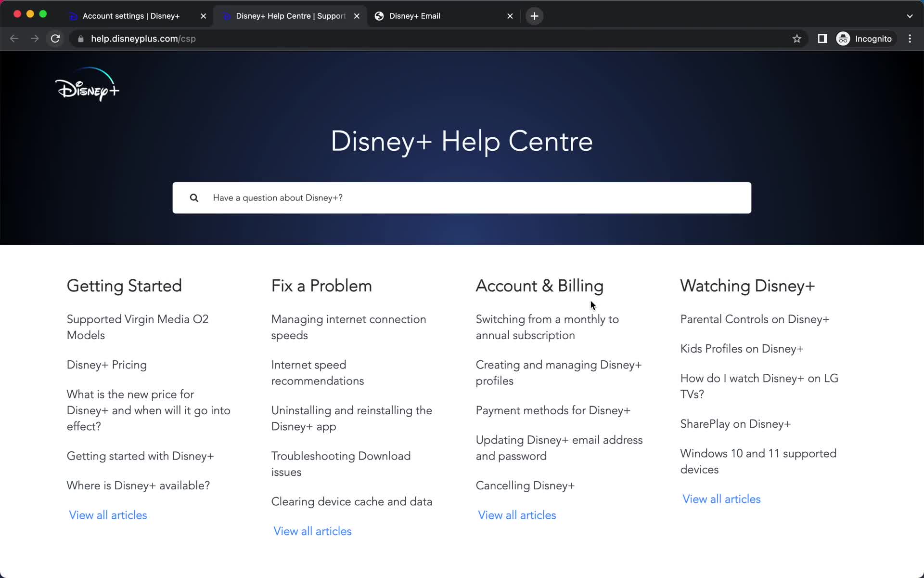Open SharePlay on Disney+ article
Screen dimensions: 924x578
point(735,424)
